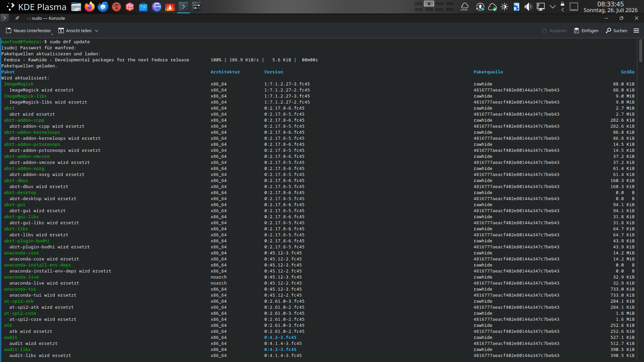Click the 186.9 KiB/s download speed text

(x=244, y=60)
